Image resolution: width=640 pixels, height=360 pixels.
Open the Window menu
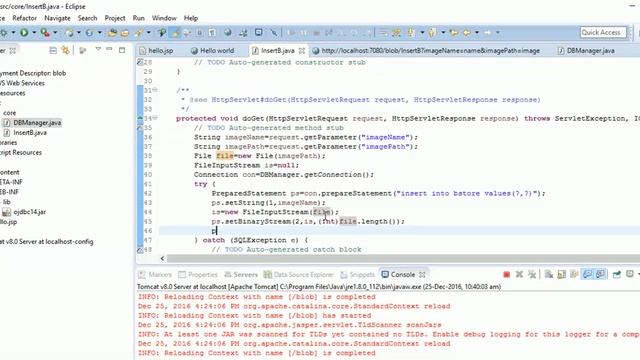(164, 18)
